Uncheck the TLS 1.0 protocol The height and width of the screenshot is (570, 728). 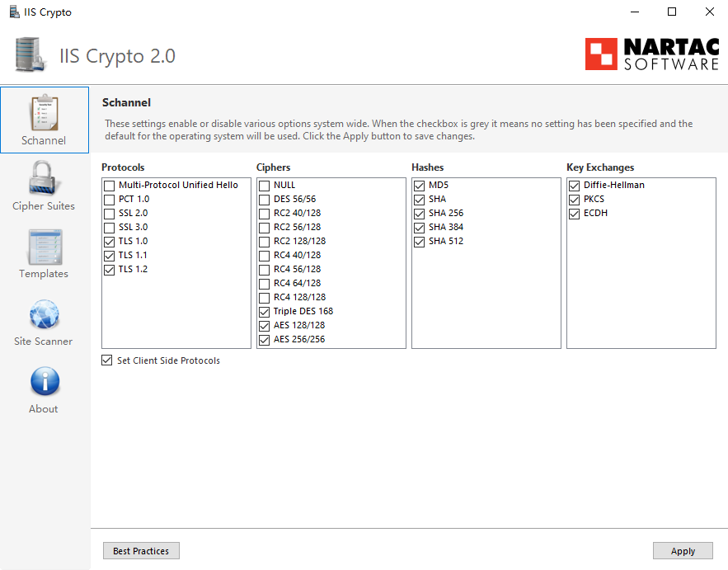click(109, 242)
